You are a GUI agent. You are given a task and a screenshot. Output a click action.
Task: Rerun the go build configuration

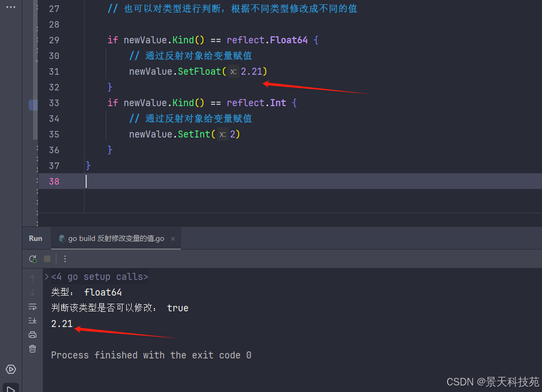click(x=33, y=259)
